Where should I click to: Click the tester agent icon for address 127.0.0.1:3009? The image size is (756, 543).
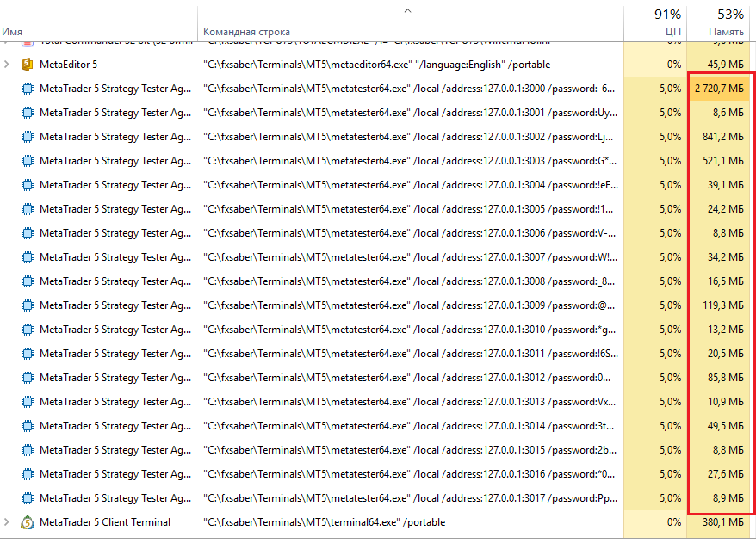tap(28, 305)
